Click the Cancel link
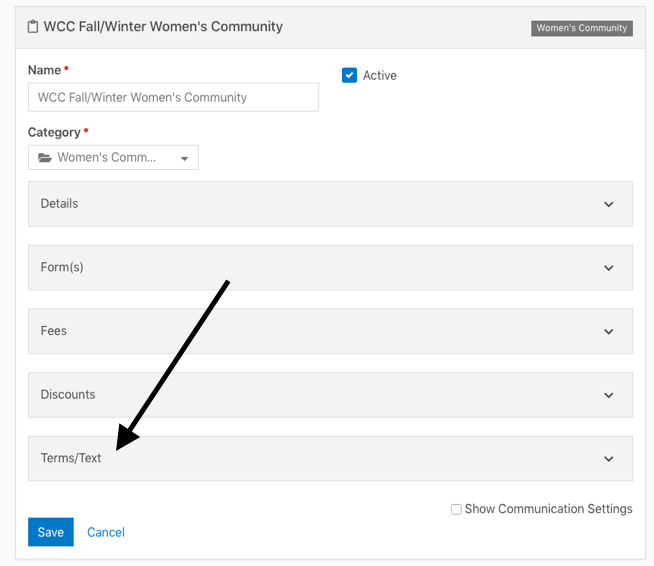 click(106, 532)
